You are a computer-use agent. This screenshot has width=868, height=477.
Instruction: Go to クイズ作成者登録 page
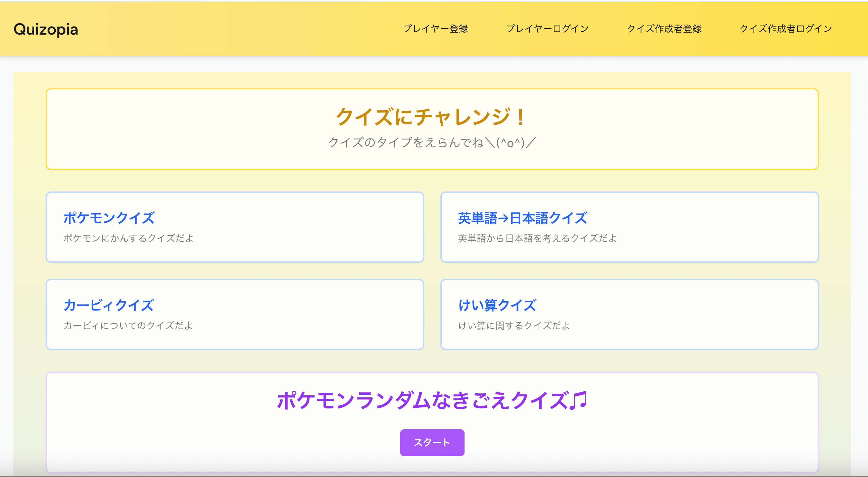click(664, 29)
